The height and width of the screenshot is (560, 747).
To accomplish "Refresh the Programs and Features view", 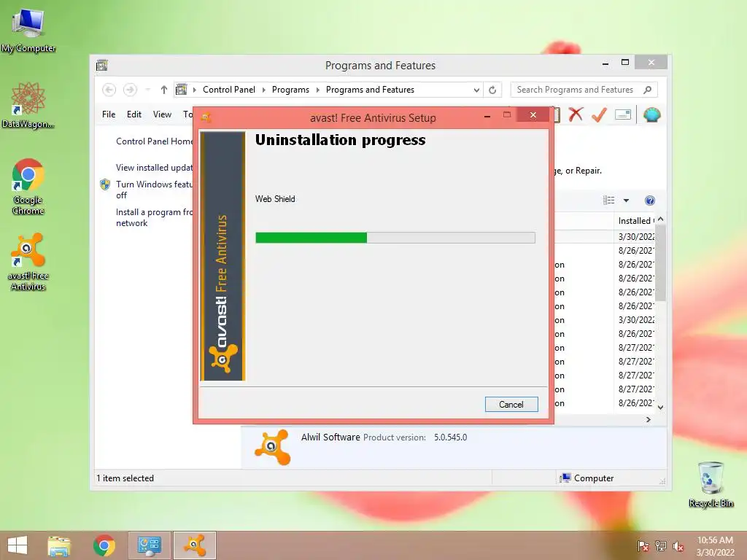I will click(x=492, y=90).
